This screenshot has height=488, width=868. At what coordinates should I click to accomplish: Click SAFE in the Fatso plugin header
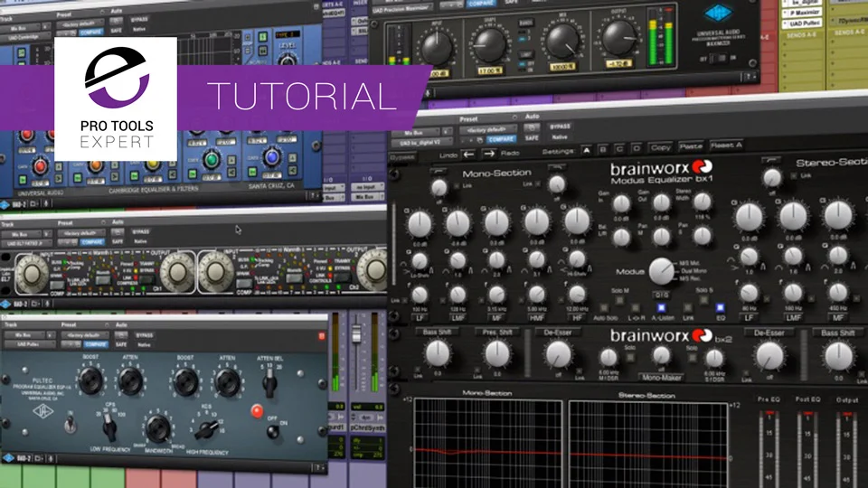point(118,242)
